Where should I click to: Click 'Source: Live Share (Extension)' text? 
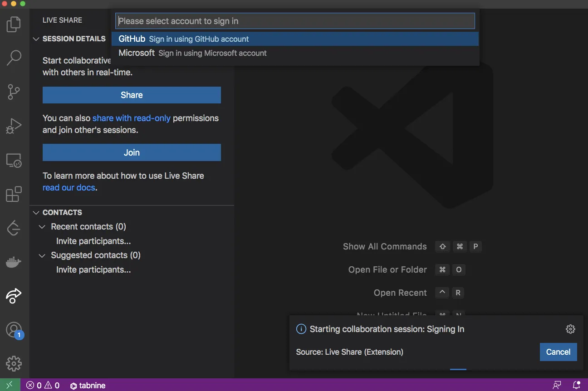(x=350, y=352)
